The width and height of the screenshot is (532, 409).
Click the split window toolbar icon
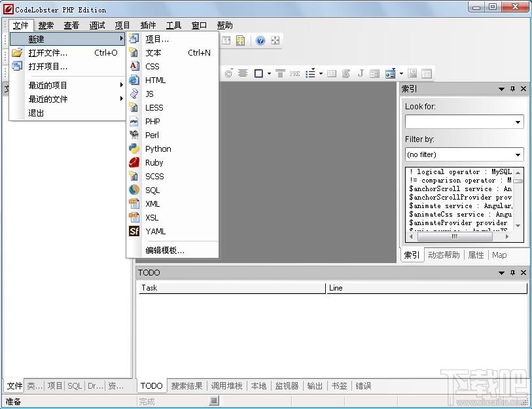[x=226, y=41]
